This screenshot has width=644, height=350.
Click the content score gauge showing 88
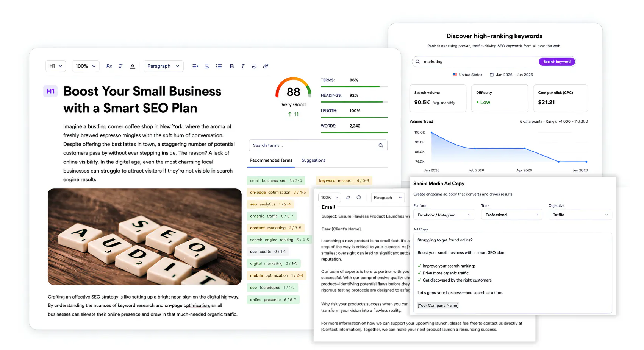293,88
